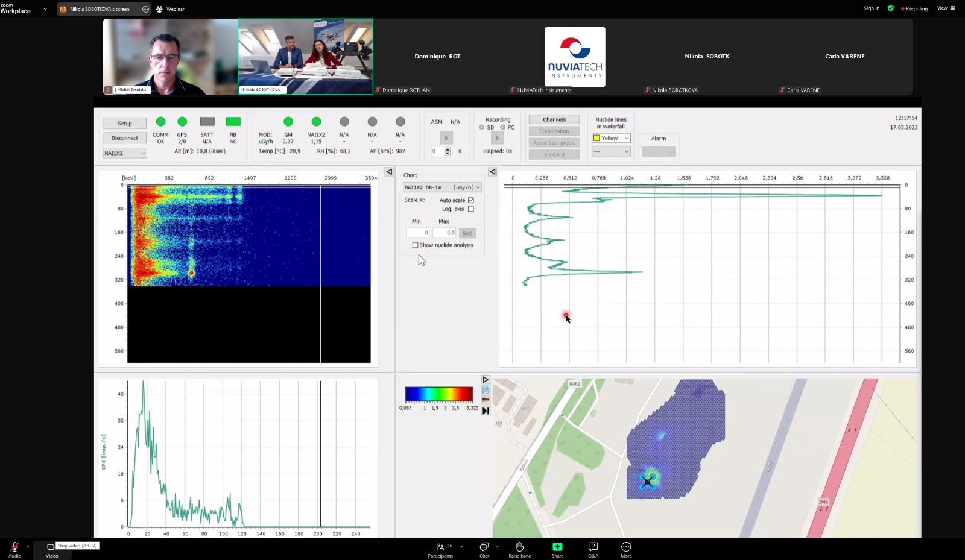Open the NAI1X2 DR-1m chart dropdown
The height and width of the screenshot is (560, 965).
pos(442,187)
